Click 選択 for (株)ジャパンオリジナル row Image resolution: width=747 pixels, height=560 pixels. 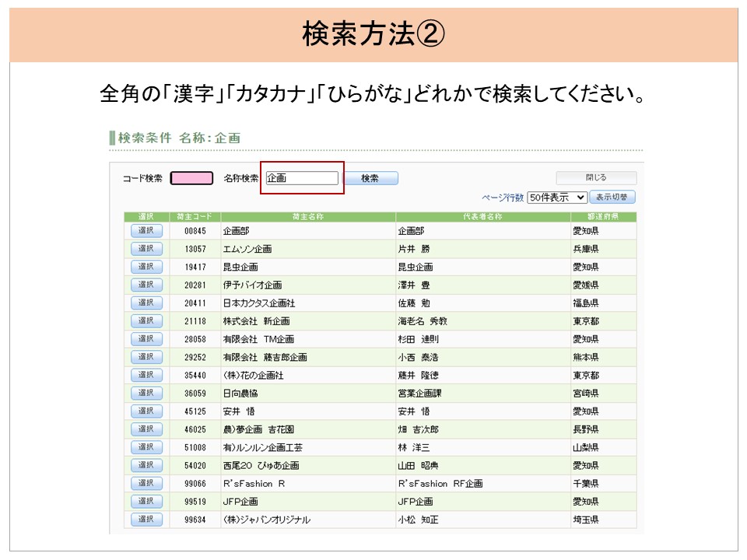pos(146,519)
